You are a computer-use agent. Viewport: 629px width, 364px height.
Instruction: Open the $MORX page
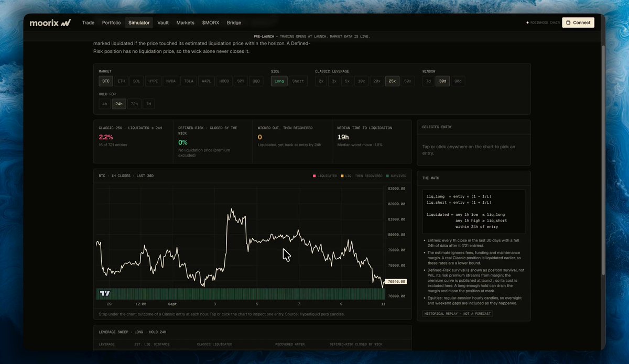pos(211,23)
